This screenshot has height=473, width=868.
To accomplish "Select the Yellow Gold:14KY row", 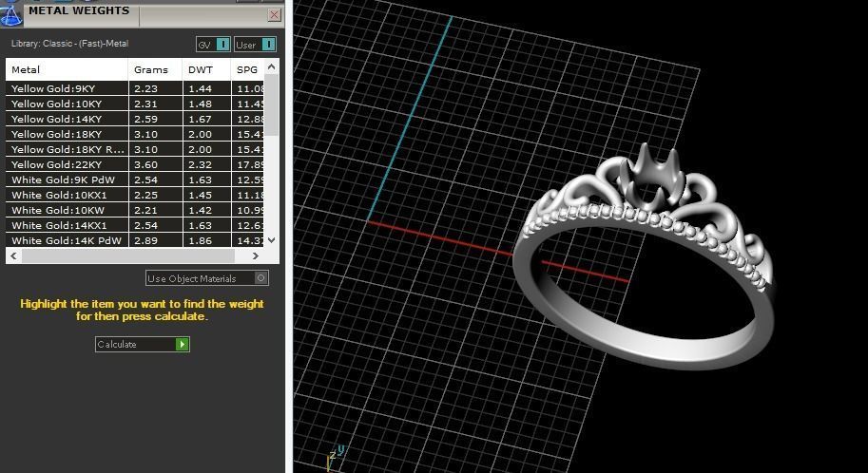I will 134,119.
